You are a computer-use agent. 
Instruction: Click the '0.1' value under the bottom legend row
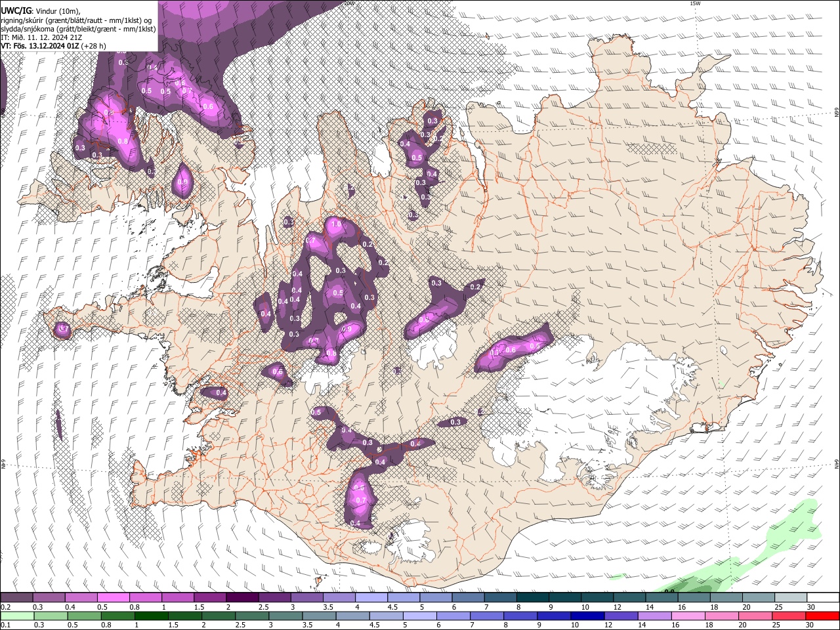[x=5, y=625]
